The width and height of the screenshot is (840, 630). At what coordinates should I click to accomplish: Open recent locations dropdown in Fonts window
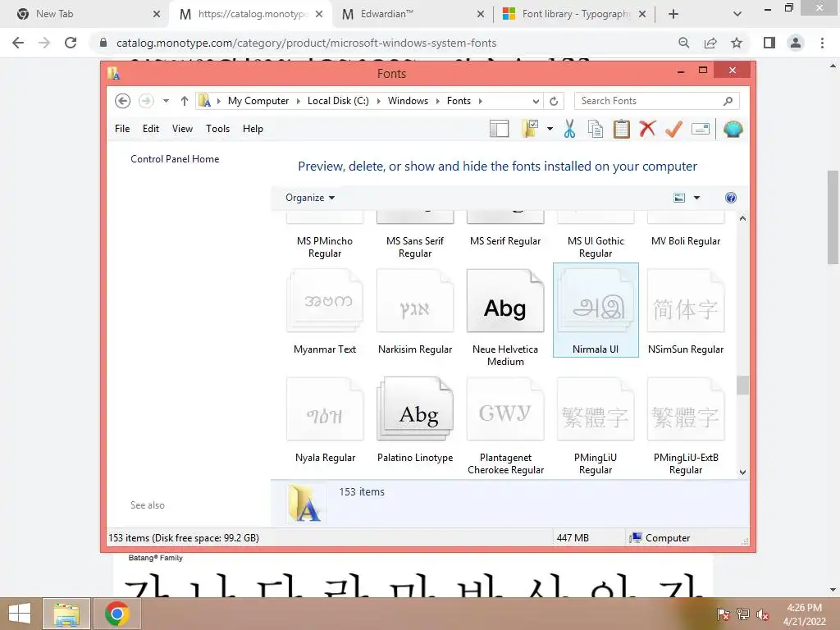click(x=166, y=101)
